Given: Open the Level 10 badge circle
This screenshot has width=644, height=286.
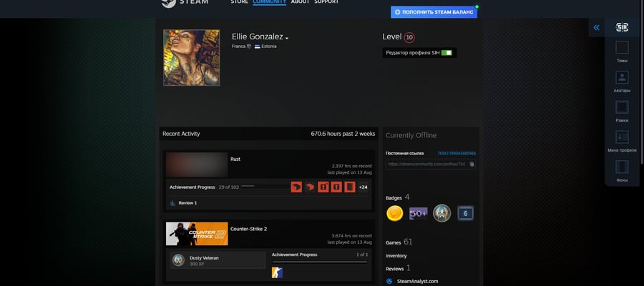Looking at the screenshot, I should click(x=409, y=38).
